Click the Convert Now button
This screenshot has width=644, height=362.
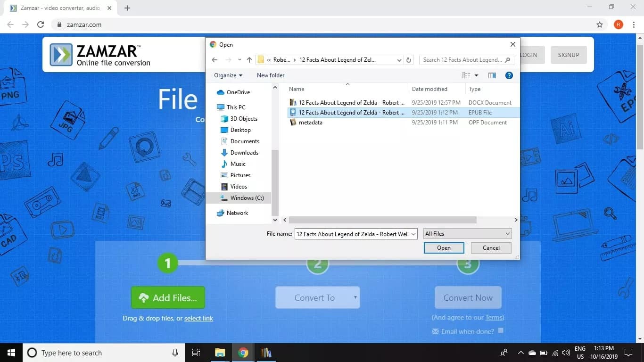coord(468,297)
